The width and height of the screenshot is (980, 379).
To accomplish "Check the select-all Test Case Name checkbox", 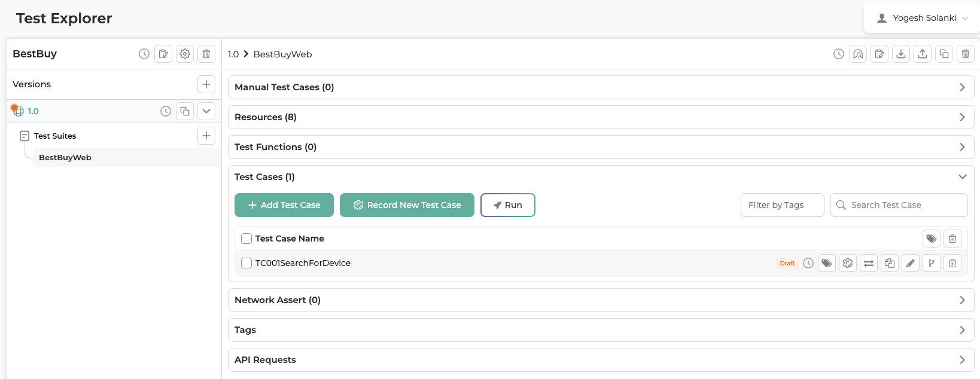I will 246,239.
